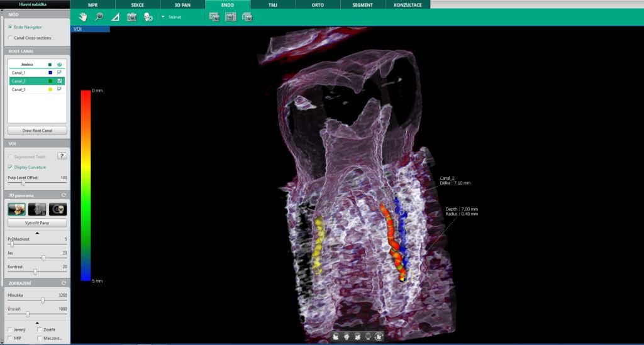Select the hand pan tool

pyautogui.click(x=82, y=17)
